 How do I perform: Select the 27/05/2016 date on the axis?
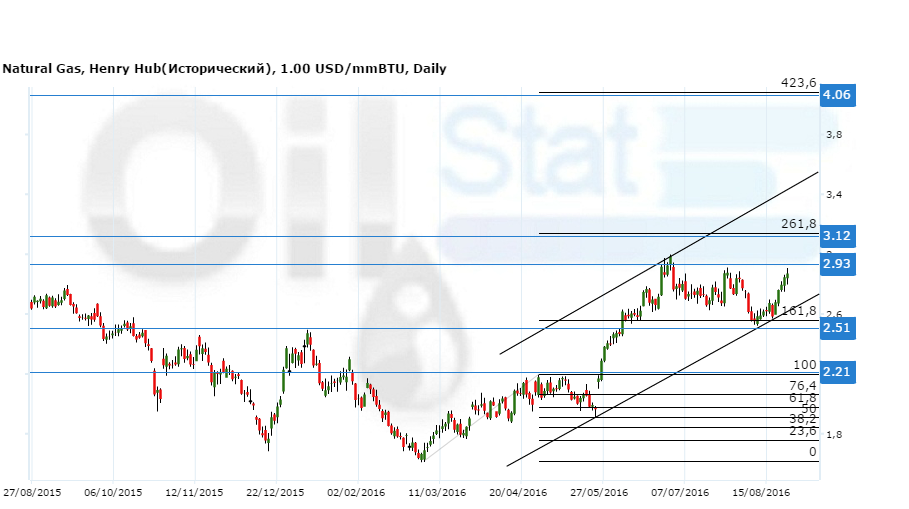click(600, 492)
